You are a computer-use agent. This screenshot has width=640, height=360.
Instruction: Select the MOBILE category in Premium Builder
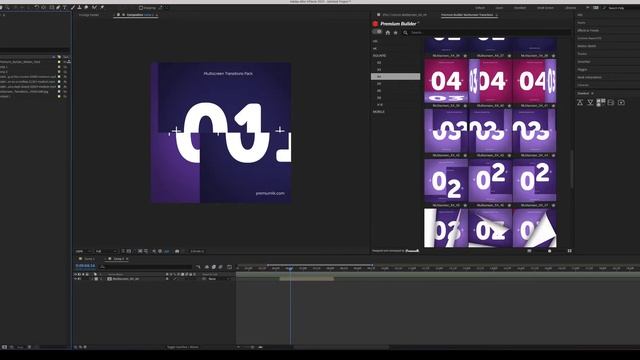[379, 111]
